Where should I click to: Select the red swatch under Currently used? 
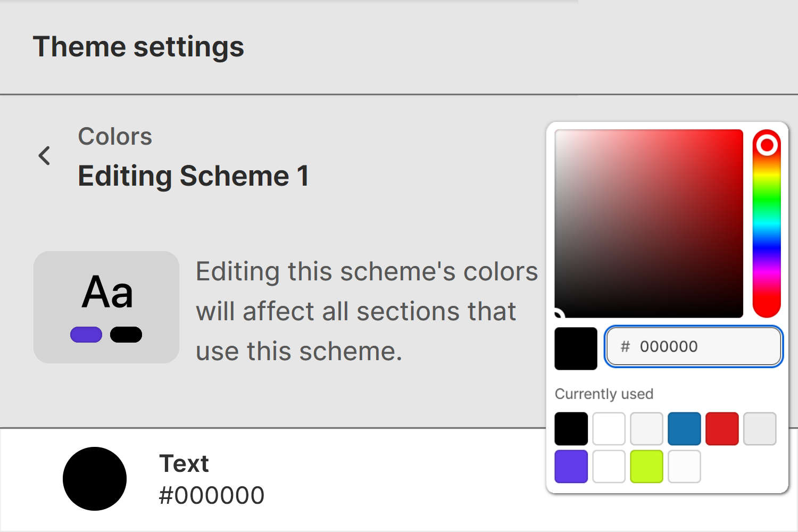721,428
